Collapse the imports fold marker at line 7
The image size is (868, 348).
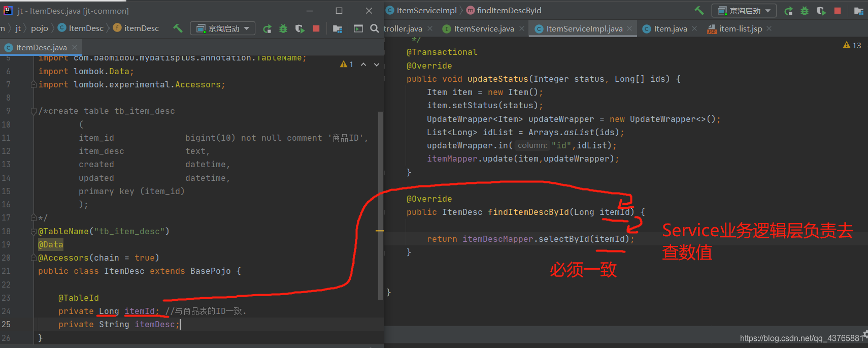coord(34,84)
